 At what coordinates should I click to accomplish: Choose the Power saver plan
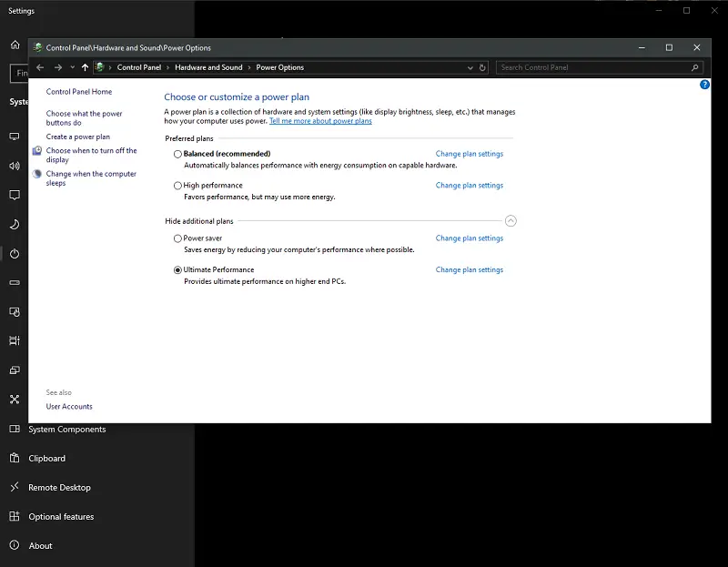coord(177,238)
